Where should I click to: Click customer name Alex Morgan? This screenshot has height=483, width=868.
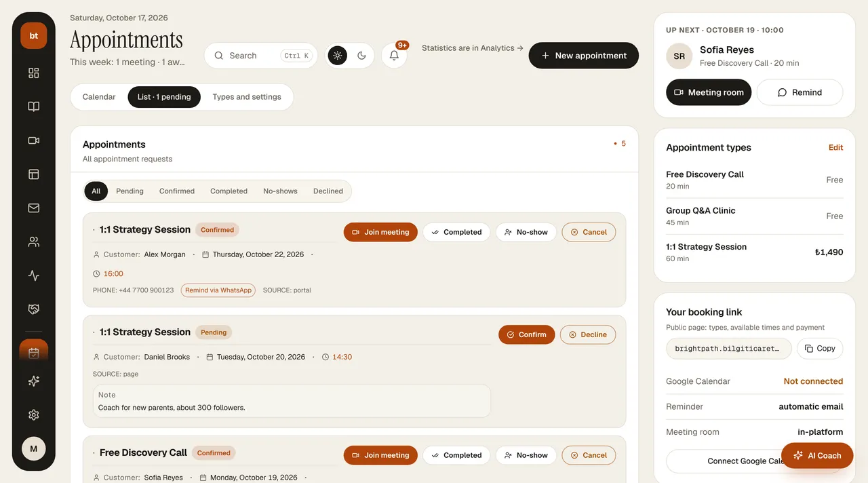(165, 254)
